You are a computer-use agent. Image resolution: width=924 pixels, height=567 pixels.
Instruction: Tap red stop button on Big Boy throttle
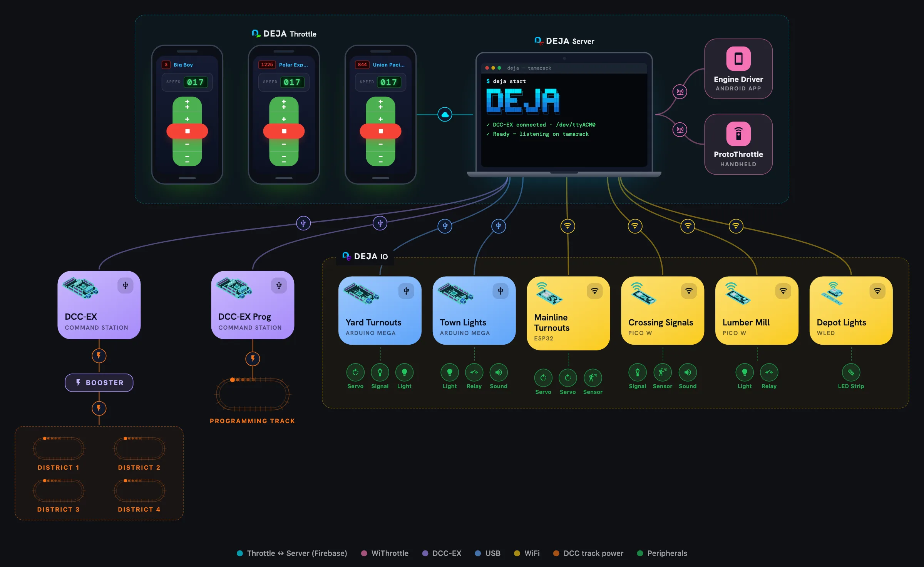tap(187, 131)
